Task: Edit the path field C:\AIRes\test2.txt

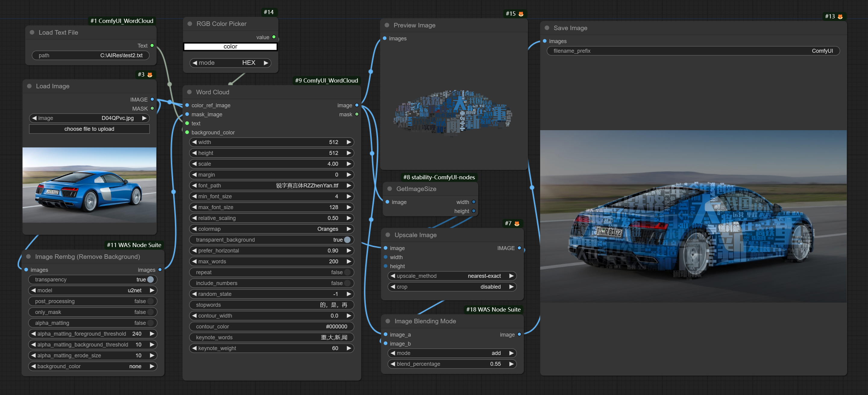Action: tap(91, 55)
